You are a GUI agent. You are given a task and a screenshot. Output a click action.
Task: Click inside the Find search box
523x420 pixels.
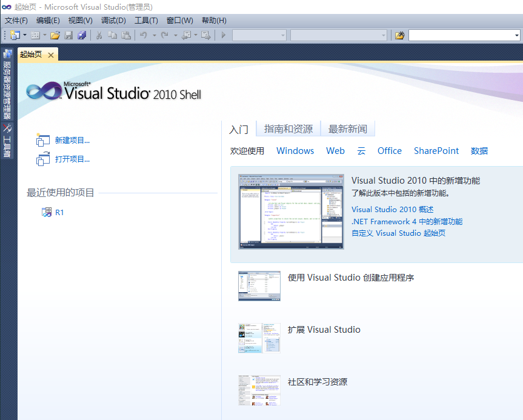(x=461, y=35)
